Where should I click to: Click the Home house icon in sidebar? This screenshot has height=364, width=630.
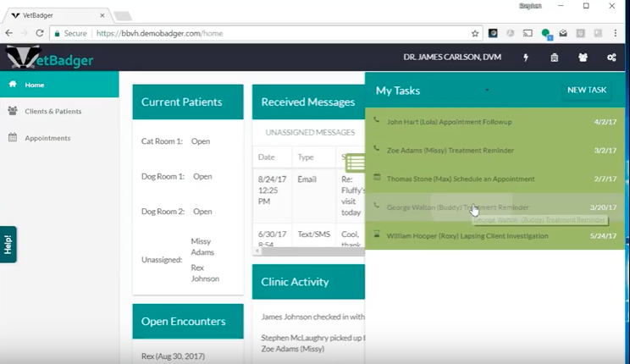(x=13, y=84)
